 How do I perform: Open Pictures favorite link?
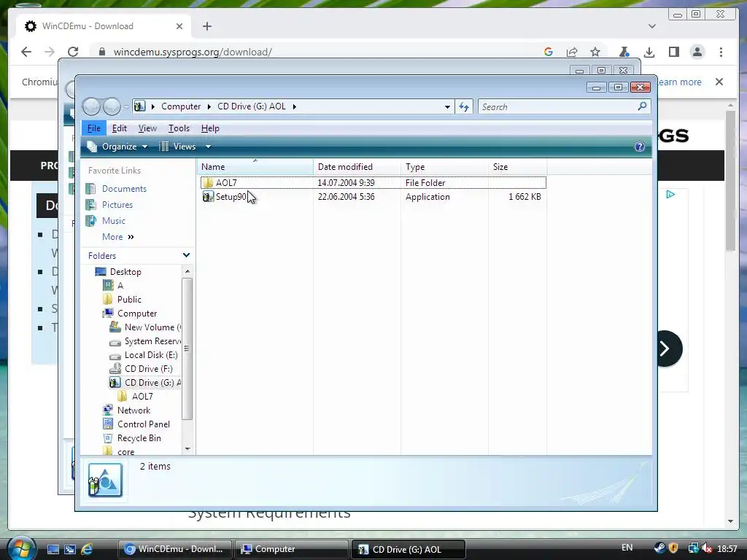tap(117, 205)
